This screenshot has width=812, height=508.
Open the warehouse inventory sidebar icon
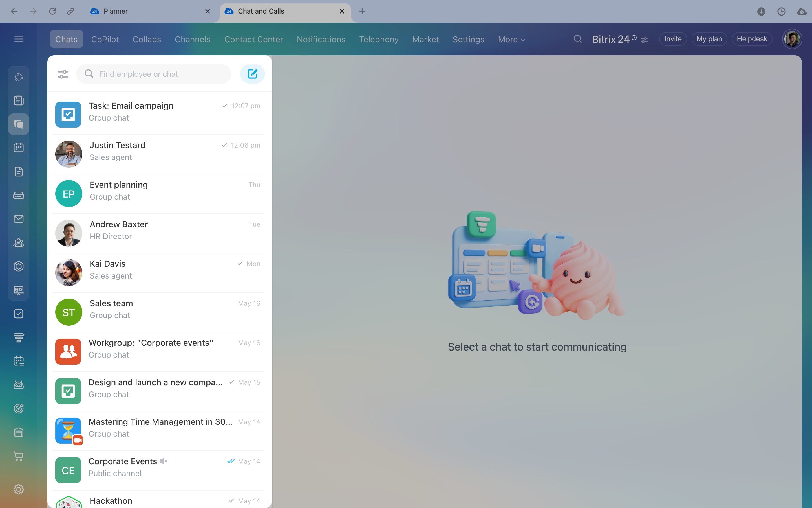click(18, 432)
